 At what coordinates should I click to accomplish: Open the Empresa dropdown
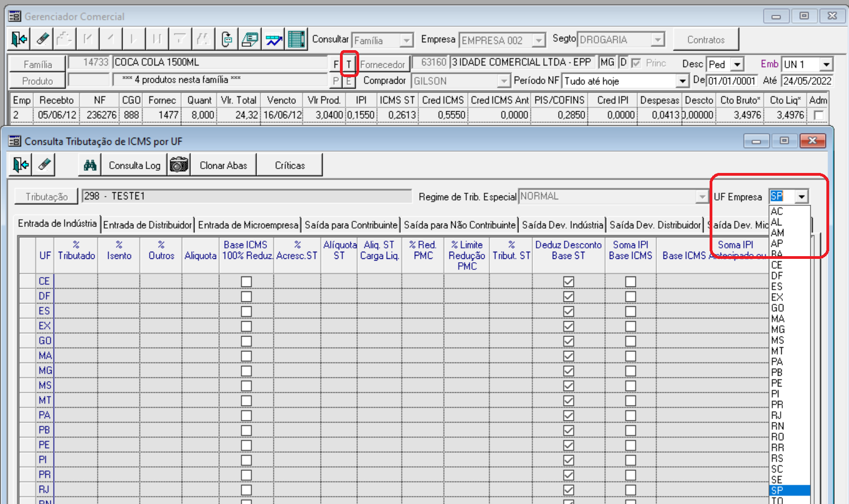coord(538,40)
